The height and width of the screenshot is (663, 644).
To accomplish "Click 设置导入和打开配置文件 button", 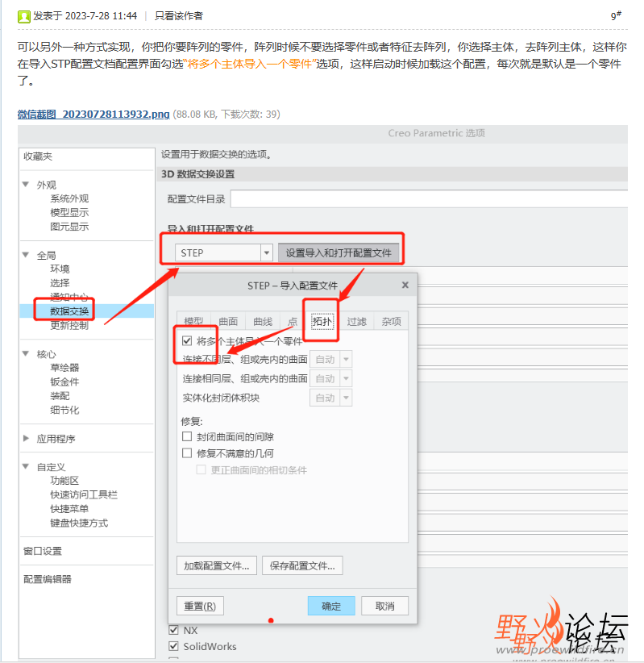I will pyautogui.click(x=339, y=252).
